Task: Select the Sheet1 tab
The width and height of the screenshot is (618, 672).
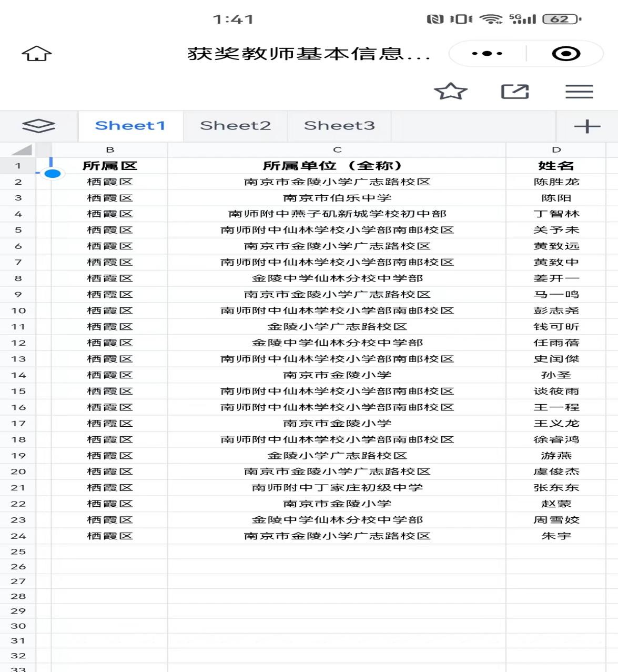Action: click(130, 126)
